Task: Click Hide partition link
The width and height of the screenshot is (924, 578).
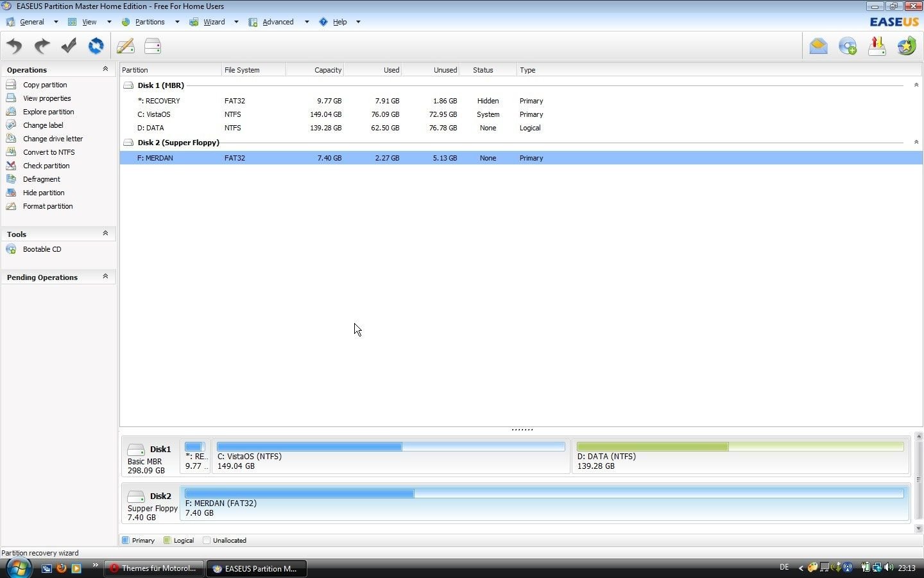Action: (44, 193)
